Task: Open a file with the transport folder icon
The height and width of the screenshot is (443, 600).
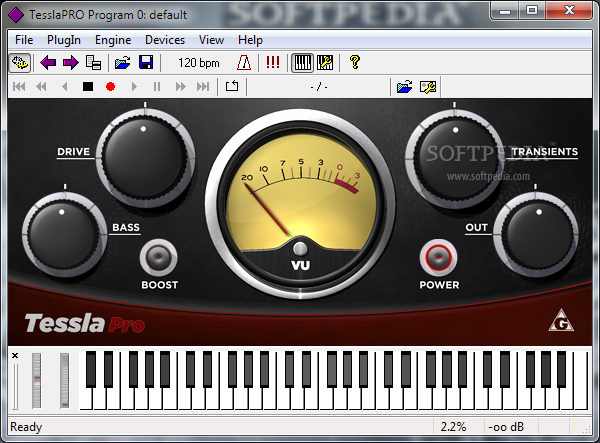Action: coord(404,87)
